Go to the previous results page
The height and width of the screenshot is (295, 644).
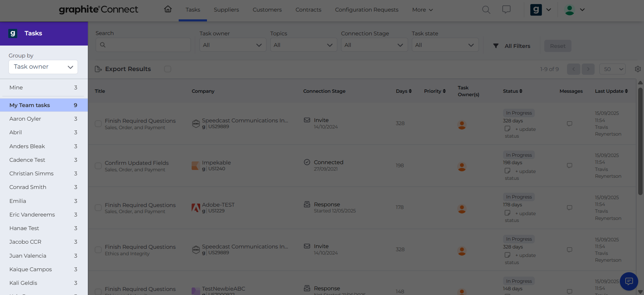[574, 69]
